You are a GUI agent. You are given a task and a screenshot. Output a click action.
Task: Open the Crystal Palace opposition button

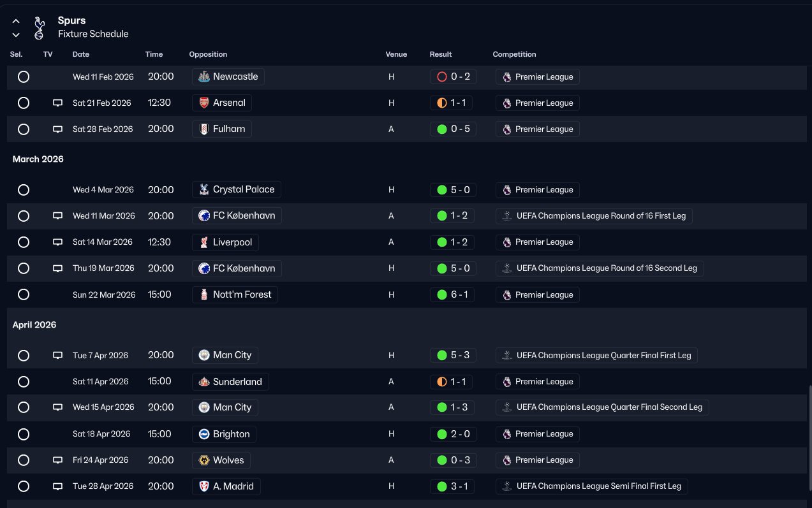(237, 189)
